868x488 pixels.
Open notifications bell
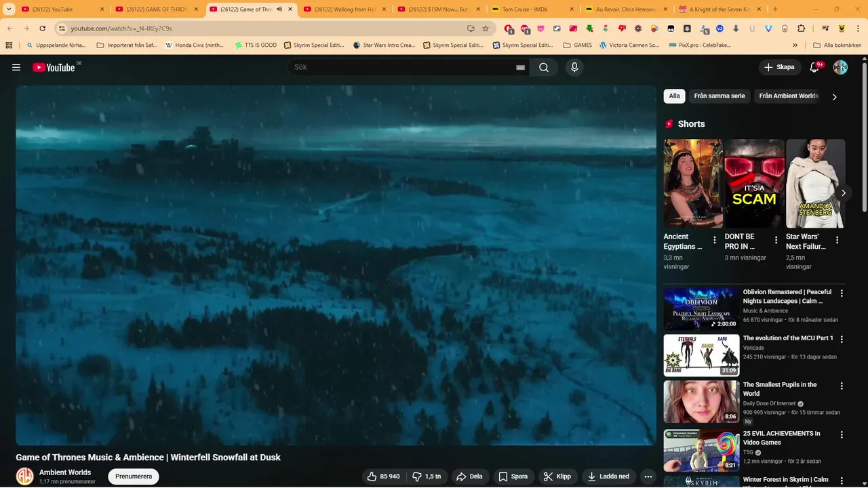814,67
